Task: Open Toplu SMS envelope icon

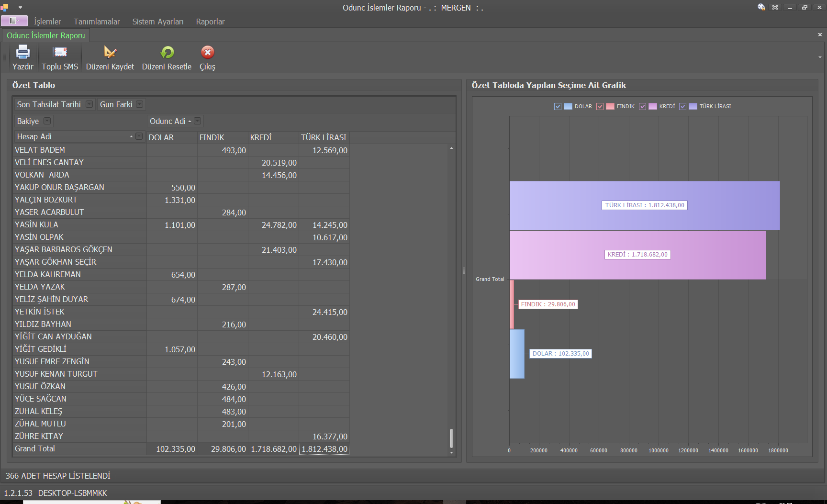Action: coord(60,52)
